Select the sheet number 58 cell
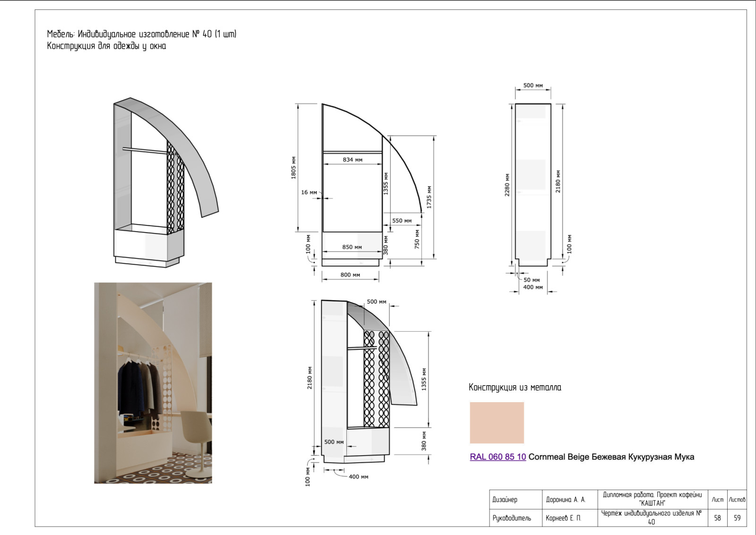This screenshot has height=535, width=756. (717, 518)
